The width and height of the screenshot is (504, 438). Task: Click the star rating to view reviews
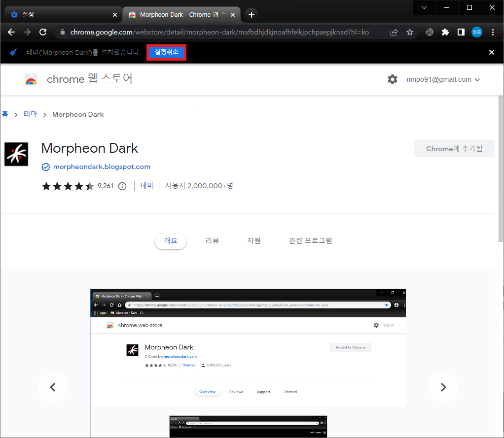pyautogui.click(x=68, y=186)
